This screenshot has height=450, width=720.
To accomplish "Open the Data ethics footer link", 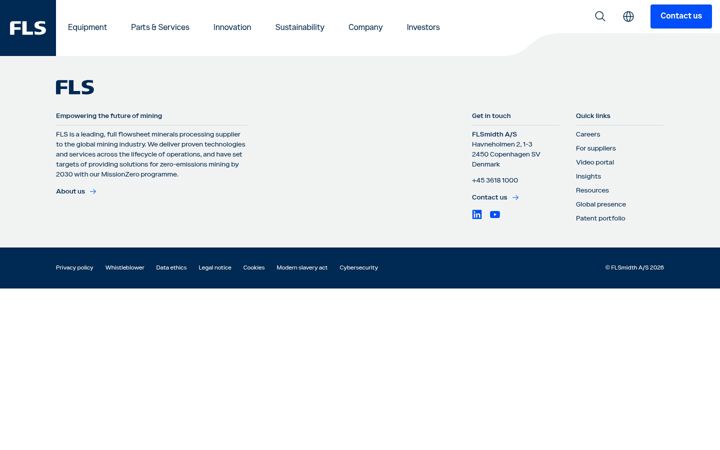I will coord(171,268).
